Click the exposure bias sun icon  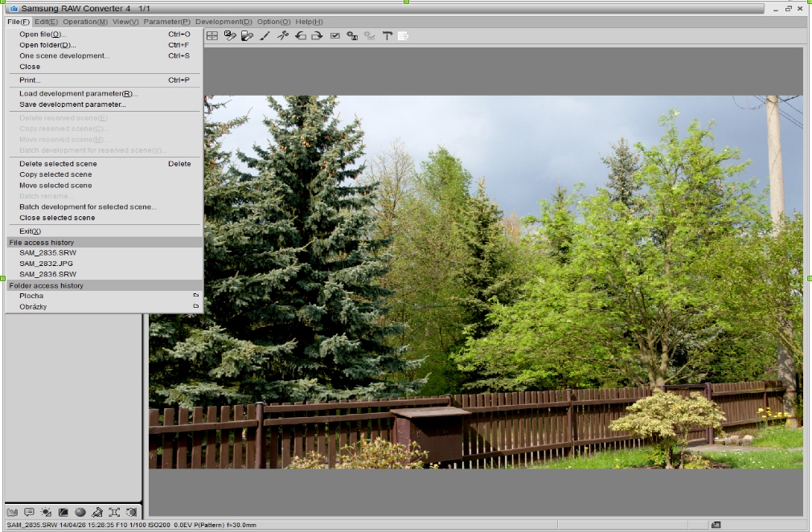pos(46,512)
